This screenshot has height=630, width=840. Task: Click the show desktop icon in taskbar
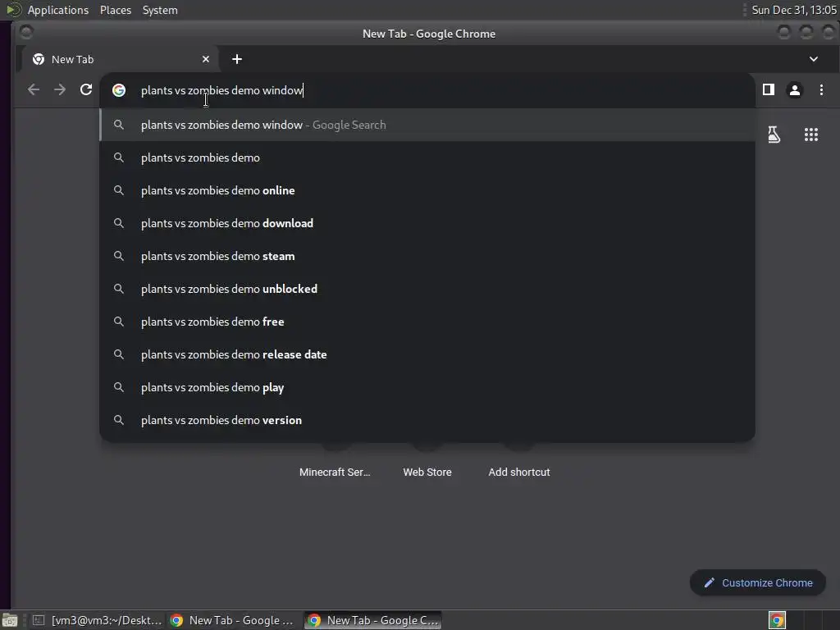tap(10, 620)
